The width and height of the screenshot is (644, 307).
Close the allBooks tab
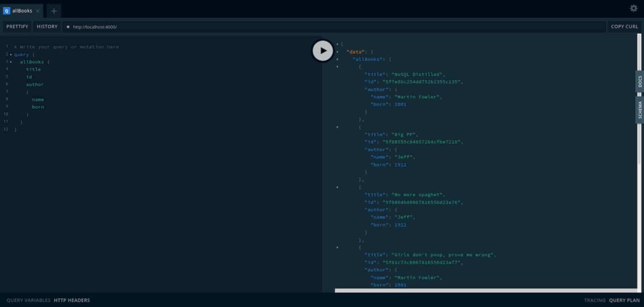pyautogui.click(x=38, y=11)
